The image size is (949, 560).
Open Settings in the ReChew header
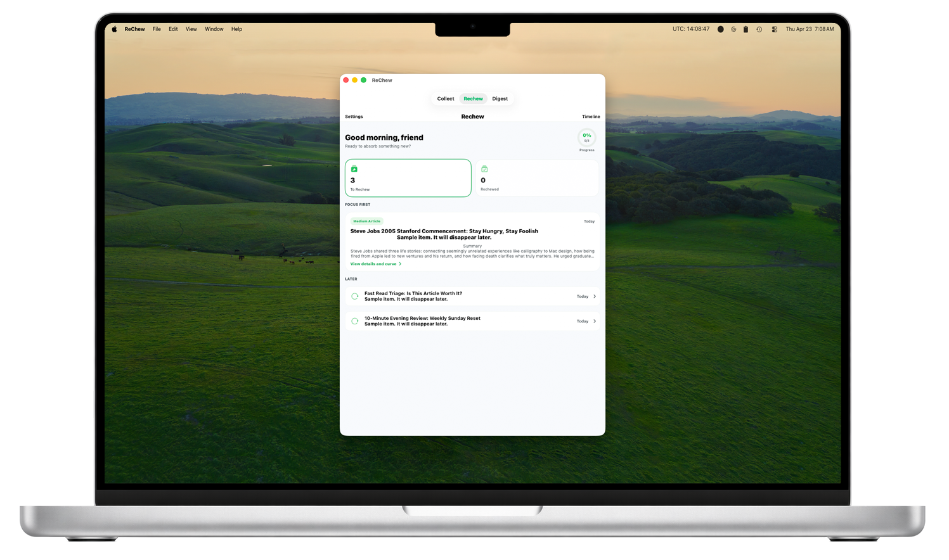pyautogui.click(x=354, y=117)
